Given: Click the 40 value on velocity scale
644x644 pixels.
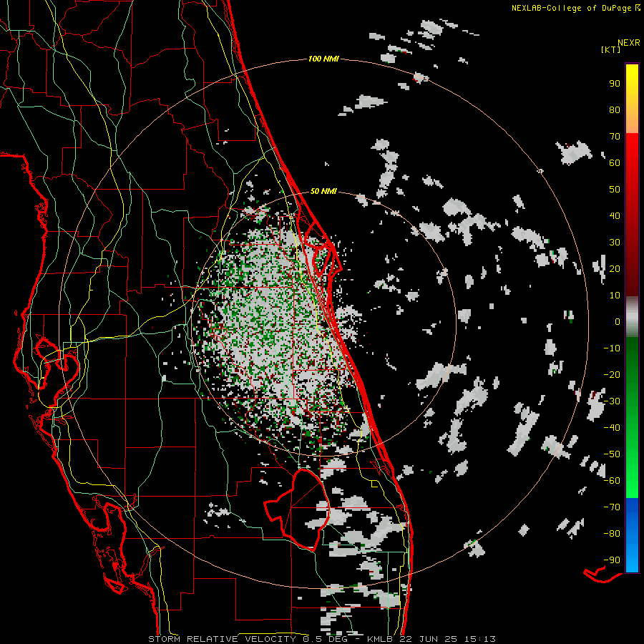Looking at the screenshot, I should click(615, 215).
